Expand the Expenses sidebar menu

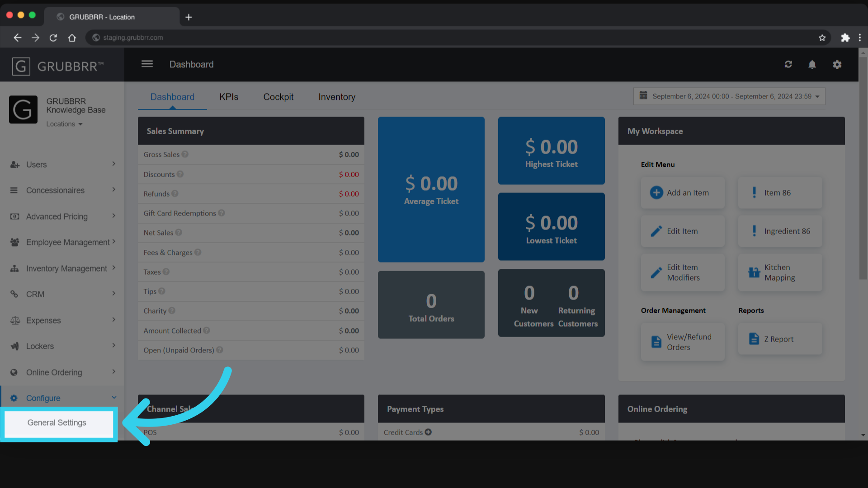62,320
